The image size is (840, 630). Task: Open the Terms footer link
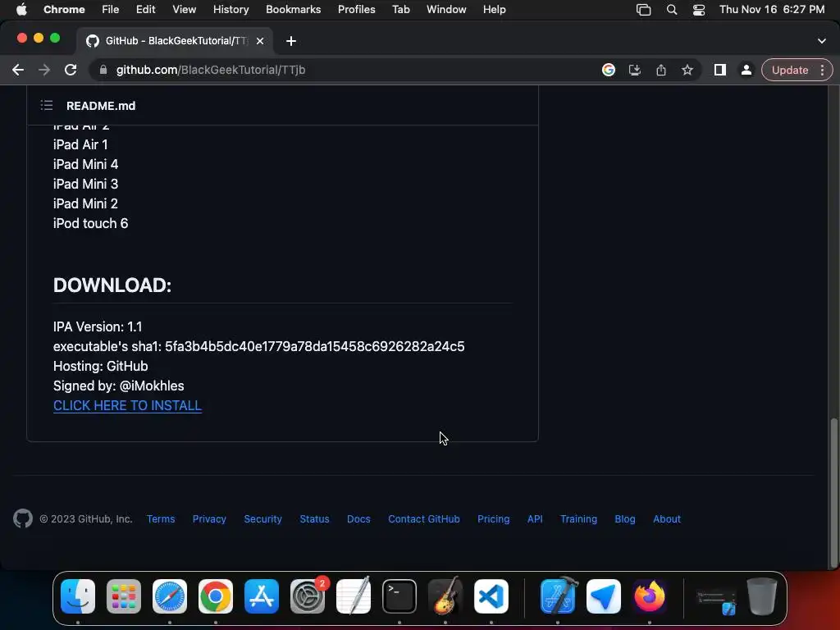(161, 518)
